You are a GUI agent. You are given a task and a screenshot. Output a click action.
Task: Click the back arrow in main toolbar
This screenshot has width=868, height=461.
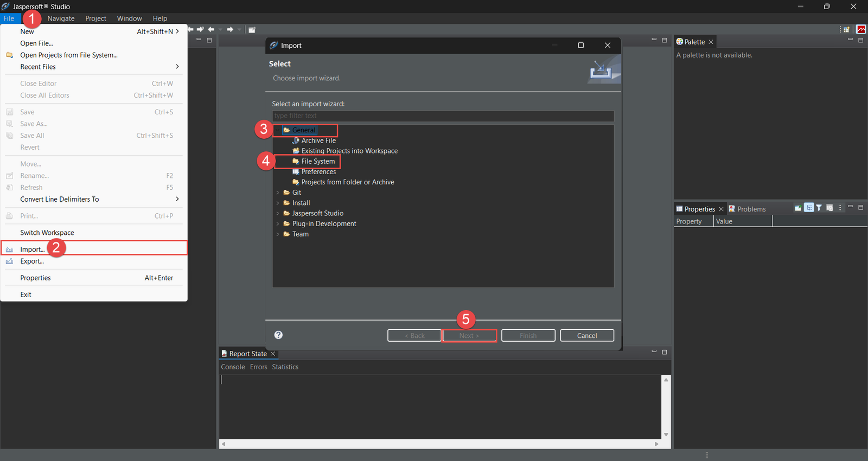coord(212,29)
